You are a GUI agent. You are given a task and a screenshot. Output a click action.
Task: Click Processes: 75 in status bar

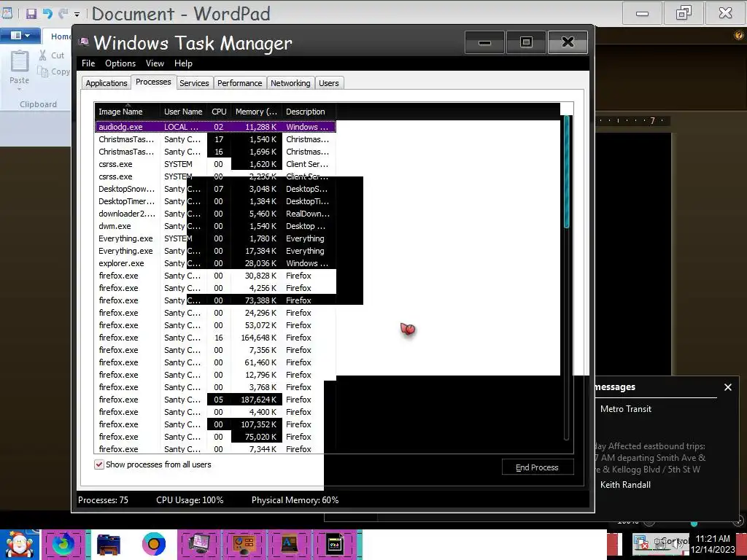[x=103, y=500]
